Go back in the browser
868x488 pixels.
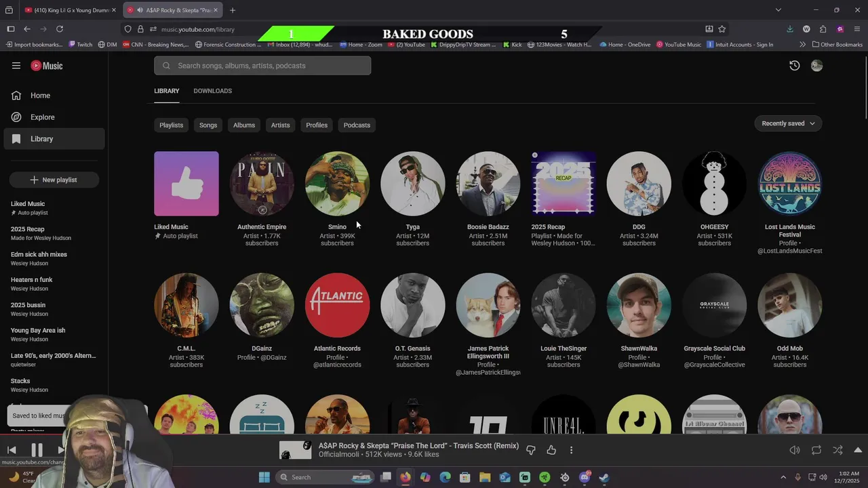[27, 29]
